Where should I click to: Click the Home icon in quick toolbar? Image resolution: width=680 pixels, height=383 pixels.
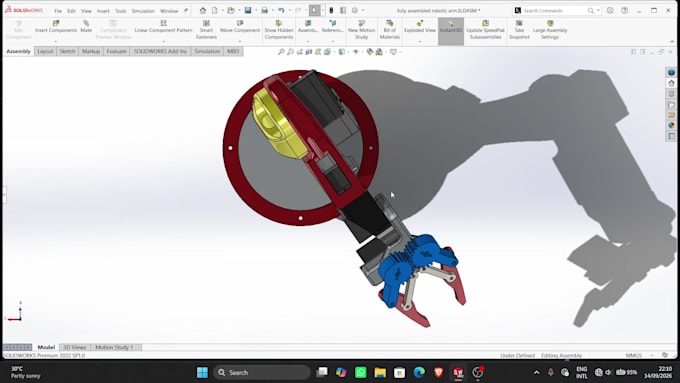tap(203, 10)
